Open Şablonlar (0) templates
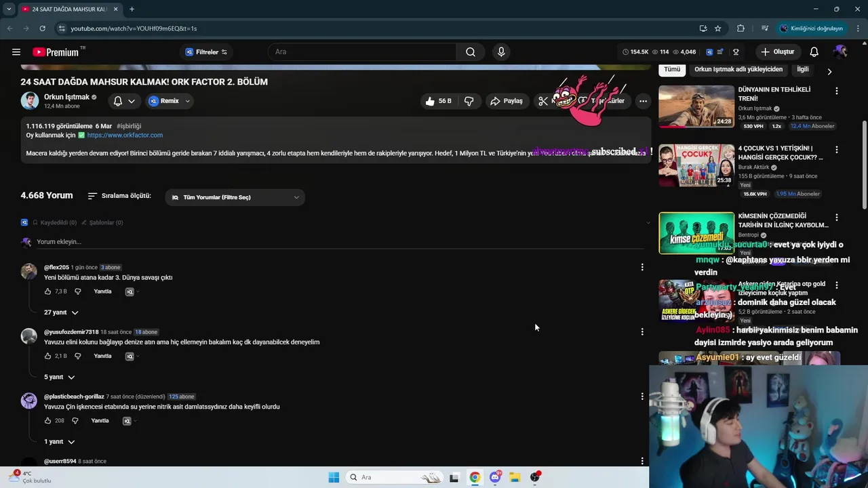Image resolution: width=868 pixels, height=488 pixels. 102,222
